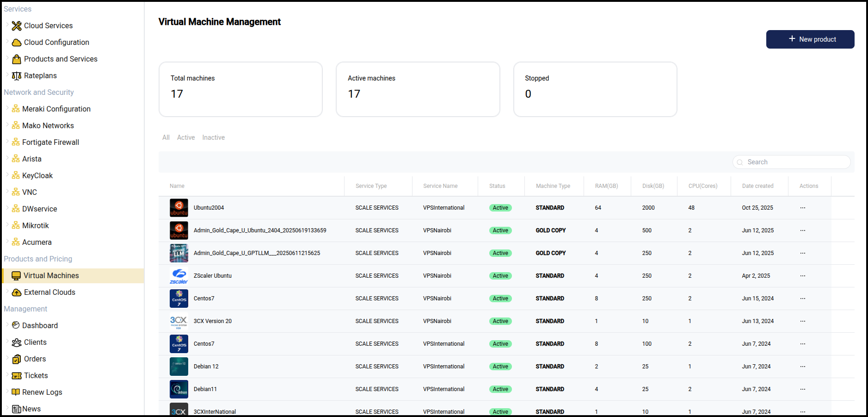Click the Tickets icon in sidebar
Image resolution: width=868 pixels, height=417 pixels.
(17, 376)
